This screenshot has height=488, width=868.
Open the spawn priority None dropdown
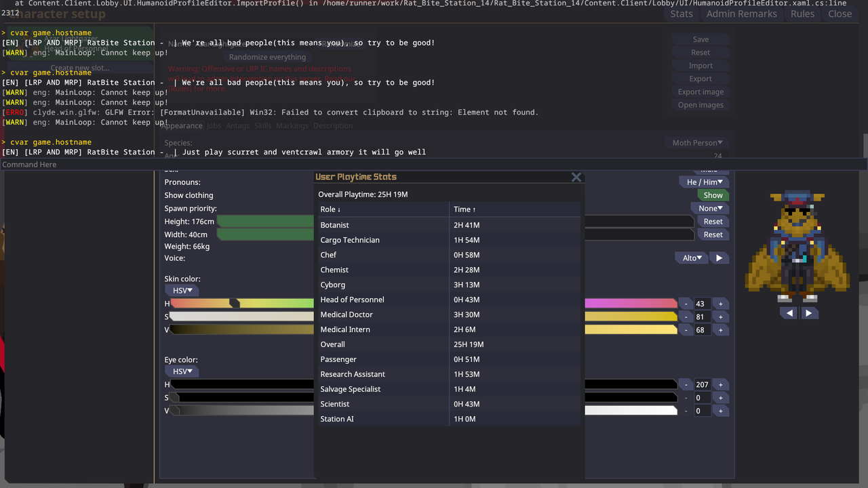[710, 208]
